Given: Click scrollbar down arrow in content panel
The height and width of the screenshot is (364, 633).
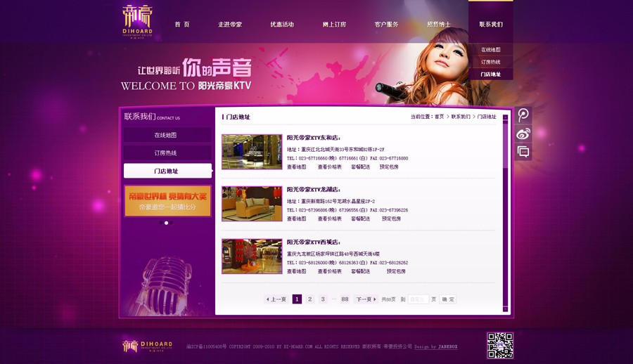Looking at the screenshot, I should click(x=505, y=309).
